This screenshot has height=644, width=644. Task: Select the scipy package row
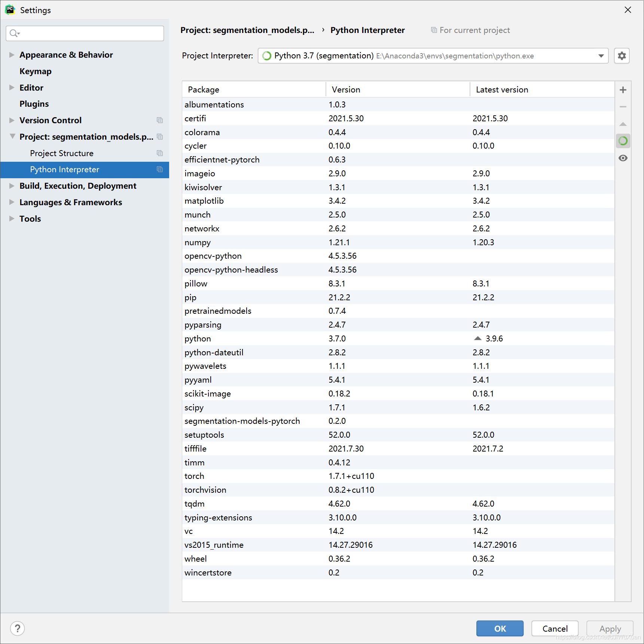(398, 407)
